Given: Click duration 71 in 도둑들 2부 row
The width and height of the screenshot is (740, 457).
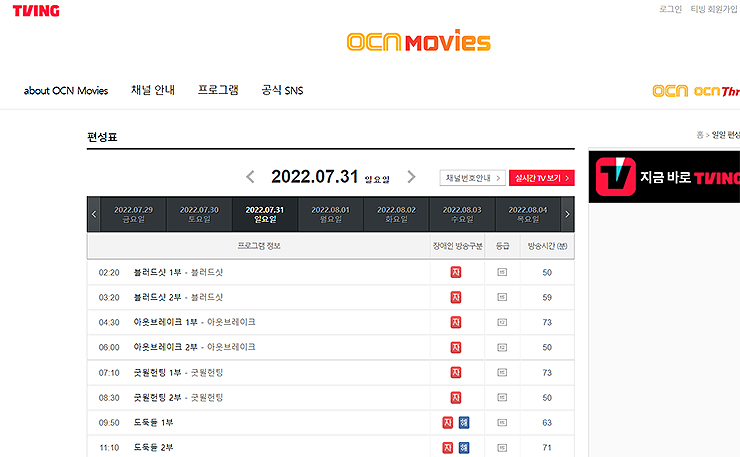Looking at the screenshot, I should click(547, 448).
